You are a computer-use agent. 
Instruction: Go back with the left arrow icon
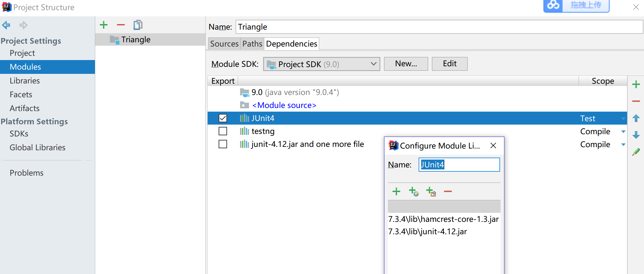[x=6, y=25]
